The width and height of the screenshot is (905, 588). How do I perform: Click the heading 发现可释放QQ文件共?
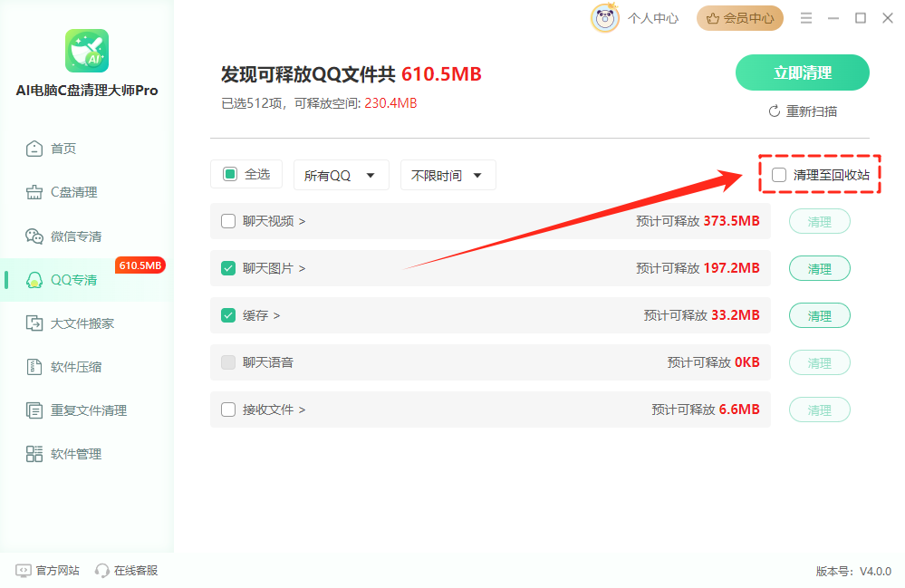click(308, 74)
